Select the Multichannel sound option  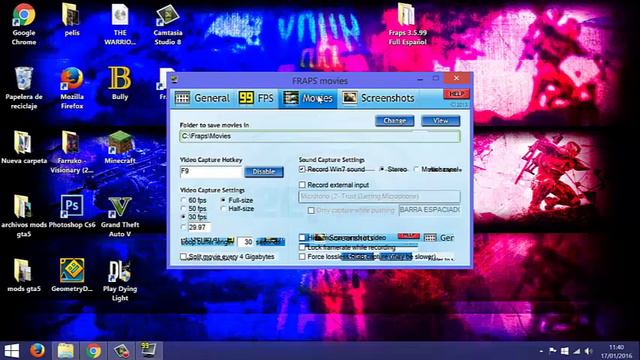click(x=416, y=169)
